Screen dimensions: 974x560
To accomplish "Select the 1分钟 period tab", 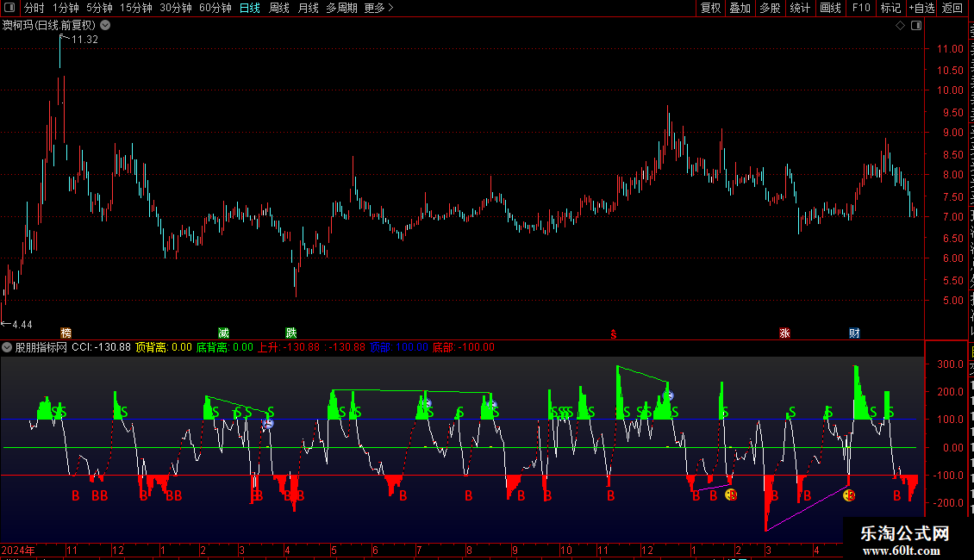I will point(66,8).
